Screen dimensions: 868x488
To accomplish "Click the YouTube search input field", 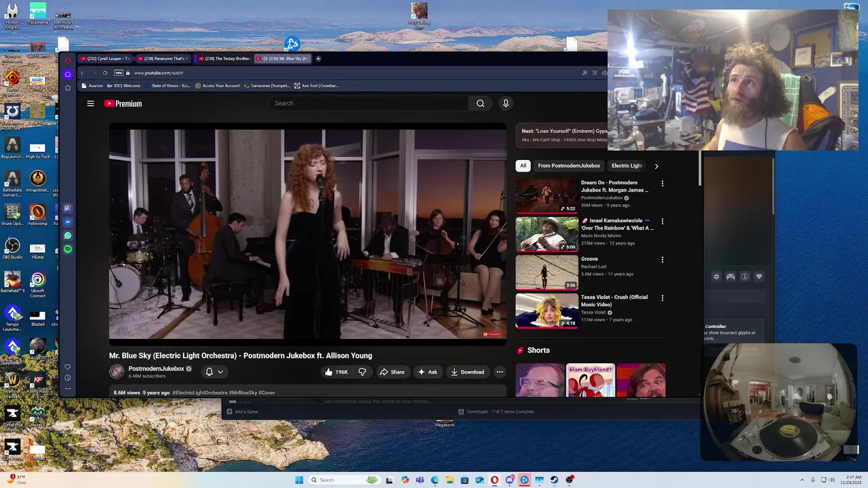I will click(x=370, y=103).
